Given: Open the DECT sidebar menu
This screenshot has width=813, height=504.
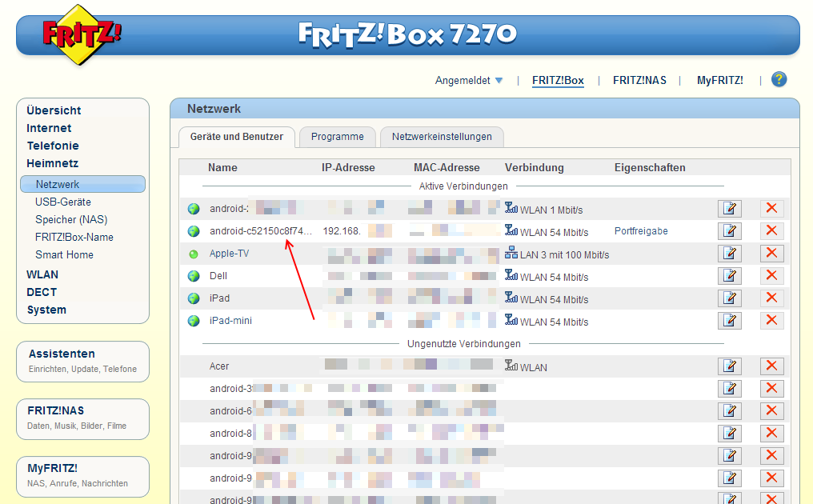Looking at the screenshot, I should tap(42, 293).
